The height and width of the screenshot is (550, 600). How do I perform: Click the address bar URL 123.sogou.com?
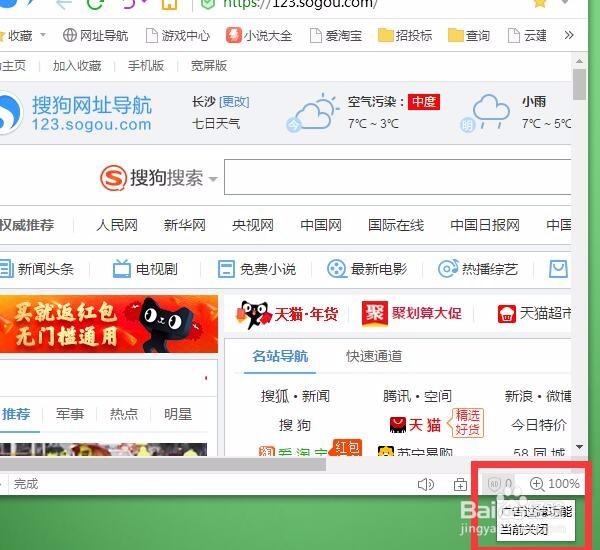(300, 3)
